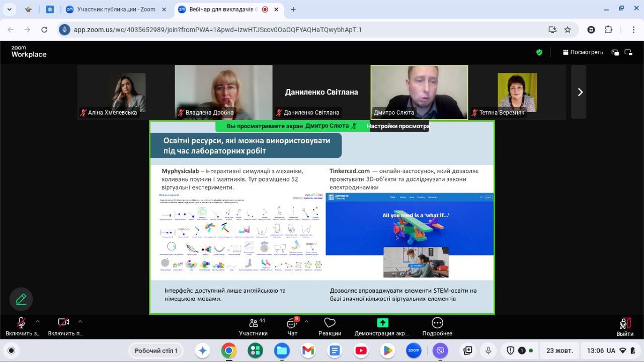Viewport: 644px width, 362px height.
Task: Click the Робочий стіл 1 desk button
Action: (x=156, y=350)
